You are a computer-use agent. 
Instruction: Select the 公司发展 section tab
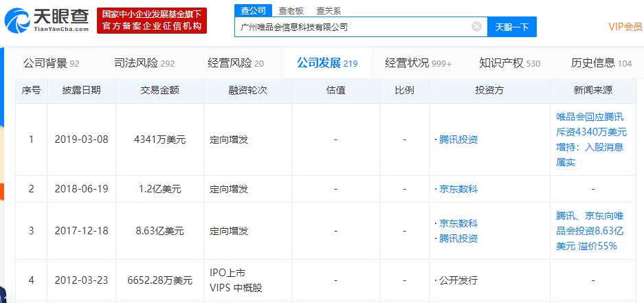click(327, 63)
